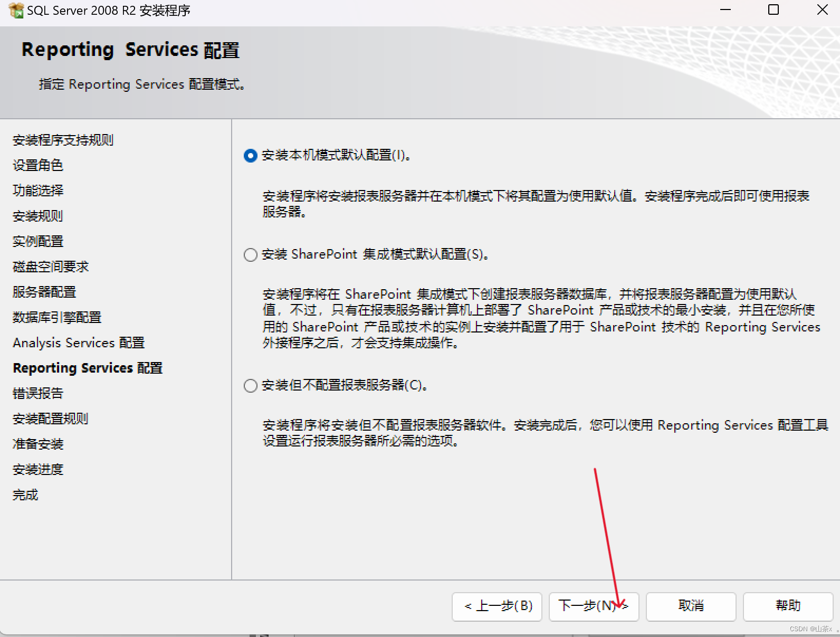
Task: Maximize the SQL Server setup window
Action: (774, 10)
